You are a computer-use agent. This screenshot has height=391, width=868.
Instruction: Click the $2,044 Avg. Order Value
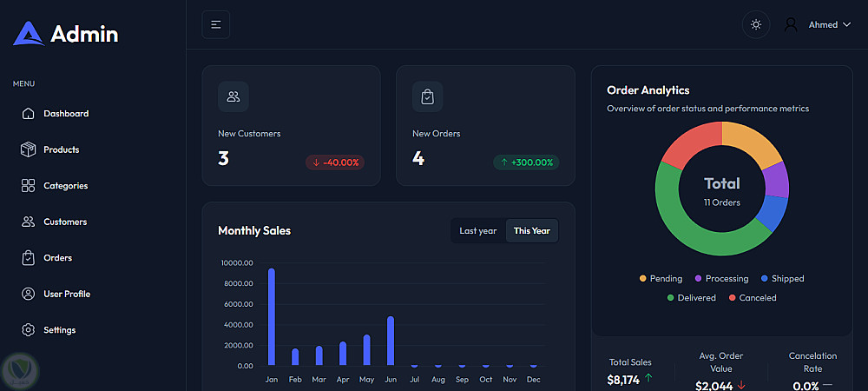(x=714, y=386)
